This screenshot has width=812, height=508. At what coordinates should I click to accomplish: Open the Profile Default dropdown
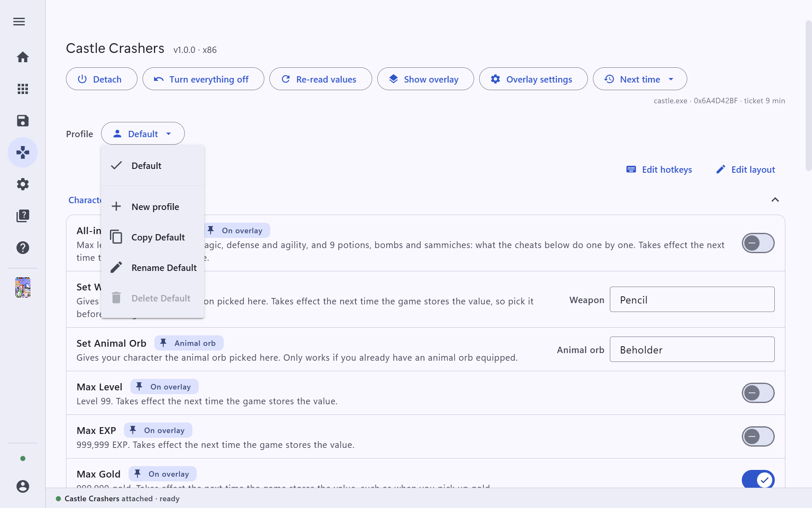143,134
